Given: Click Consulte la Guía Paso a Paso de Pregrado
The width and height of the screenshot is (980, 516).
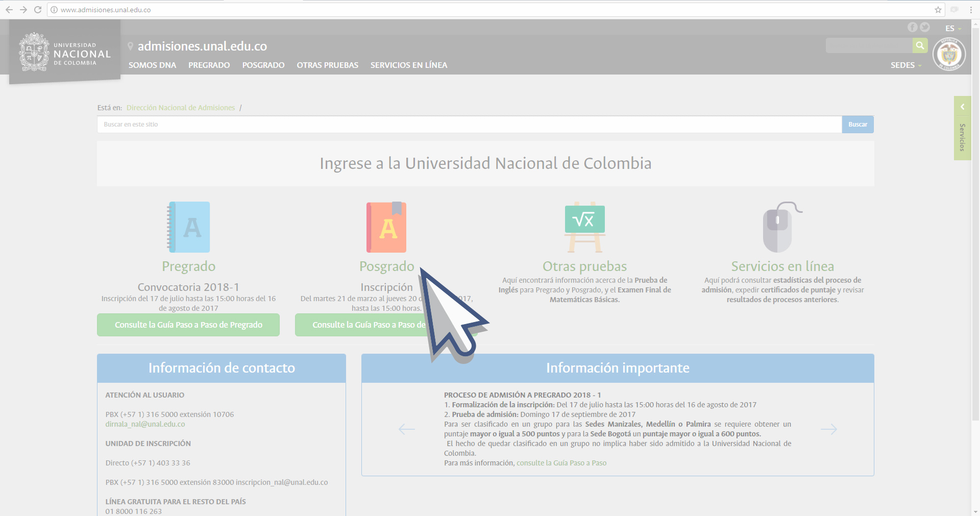Looking at the screenshot, I should pos(188,325).
